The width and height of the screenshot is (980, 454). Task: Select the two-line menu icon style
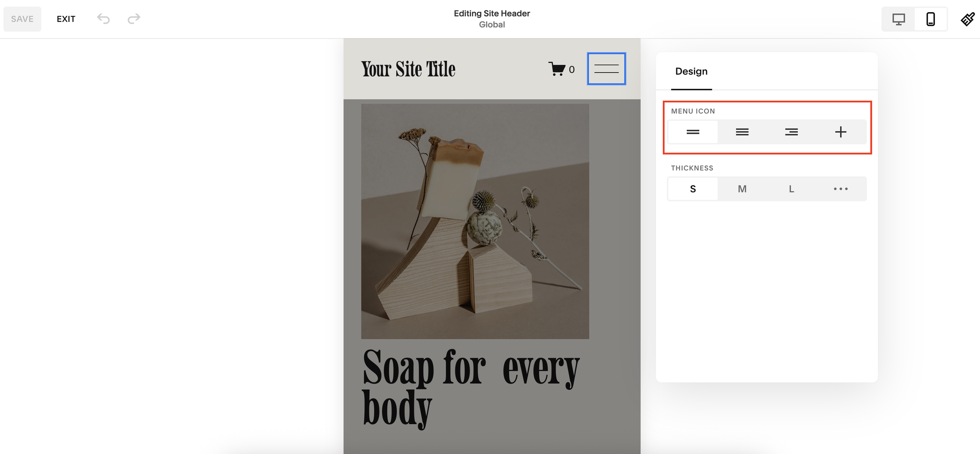click(x=693, y=132)
